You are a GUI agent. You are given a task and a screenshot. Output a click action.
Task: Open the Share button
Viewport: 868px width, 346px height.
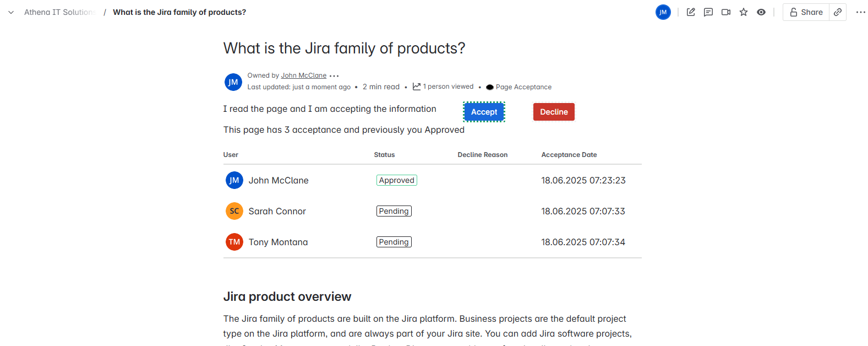pos(806,12)
